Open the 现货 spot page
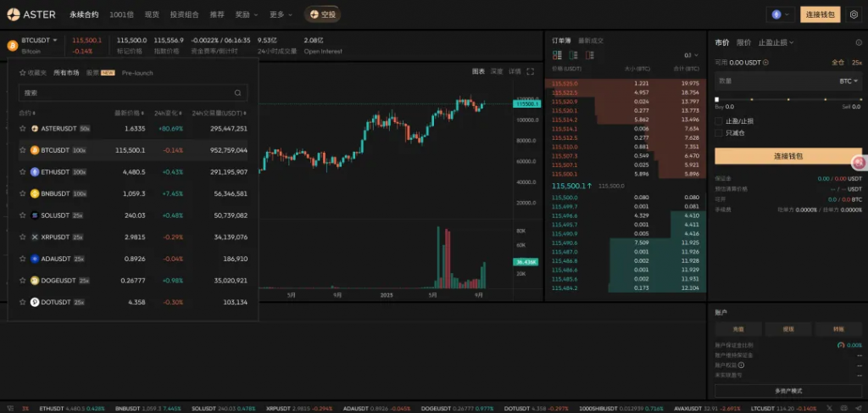The width and height of the screenshot is (868, 413). tap(152, 14)
